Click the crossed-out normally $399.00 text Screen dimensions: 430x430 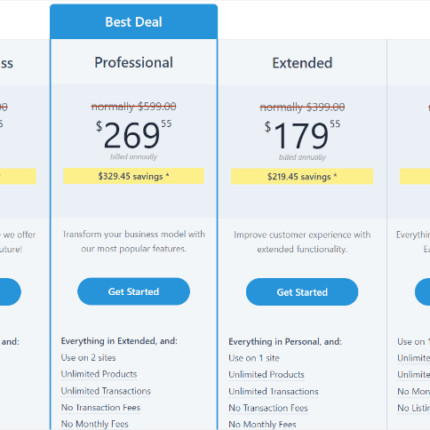coord(302,107)
